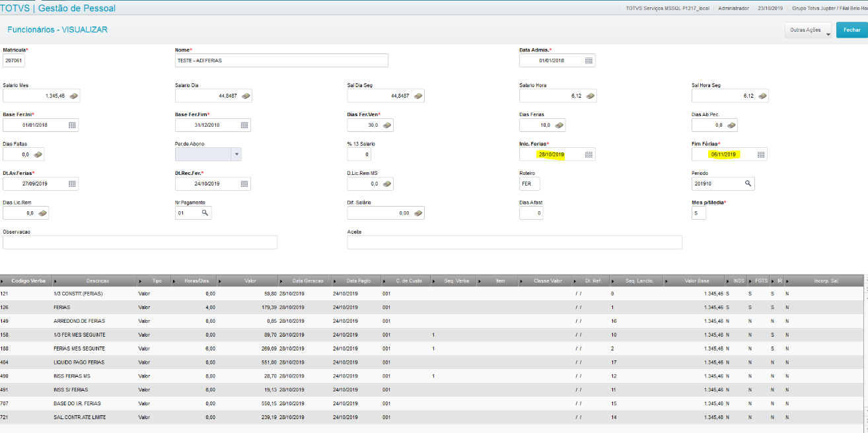The height and width of the screenshot is (433, 868).
Task: Click the money icon in Dias Ab.Pec. field
Action: pos(731,125)
